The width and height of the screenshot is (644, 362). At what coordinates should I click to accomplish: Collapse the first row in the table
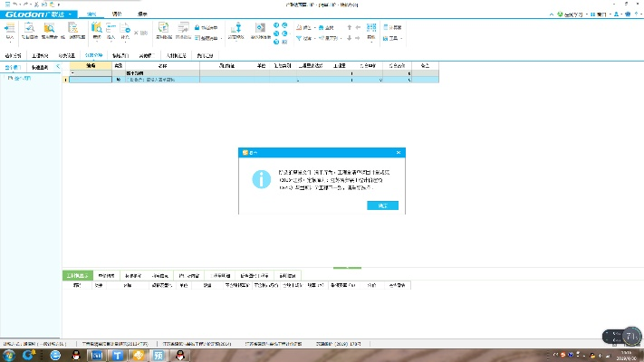click(74, 72)
